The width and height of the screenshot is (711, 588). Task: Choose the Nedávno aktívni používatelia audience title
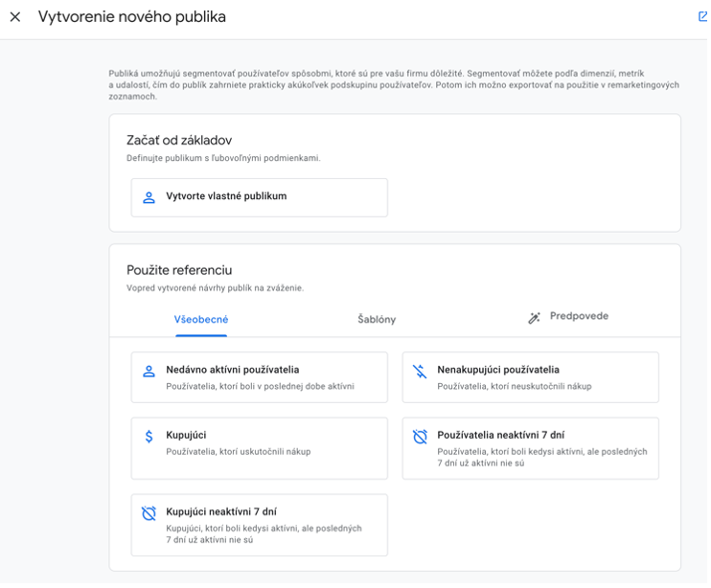[x=233, y=370]
